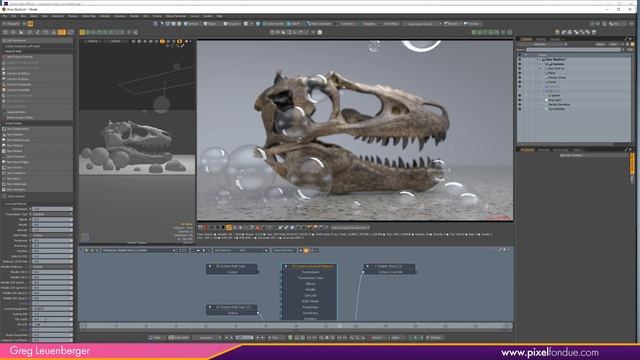Viewport: 640px width, 360px height.
Task: Collapse the top Octane RGB Color node
Action: tap(210, 266)
